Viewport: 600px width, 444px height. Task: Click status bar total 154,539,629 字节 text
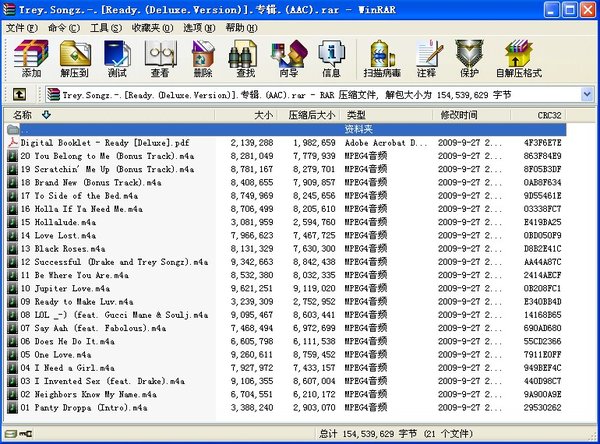pyautogui.click(x=379, y=434)
